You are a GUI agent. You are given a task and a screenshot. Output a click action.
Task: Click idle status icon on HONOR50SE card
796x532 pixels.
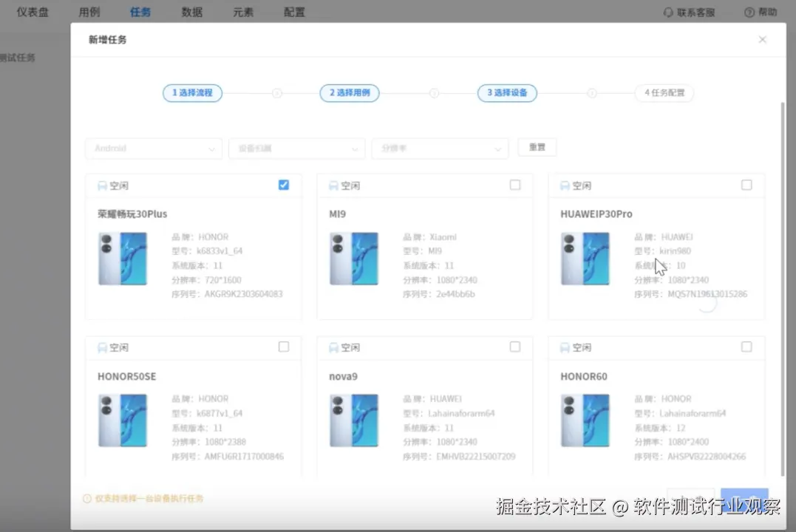pos(102,348)
